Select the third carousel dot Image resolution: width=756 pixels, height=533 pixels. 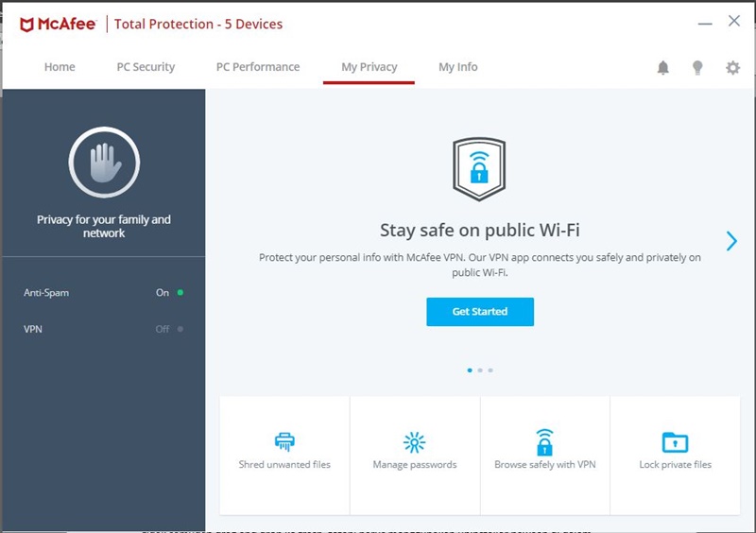coord(490,370)
